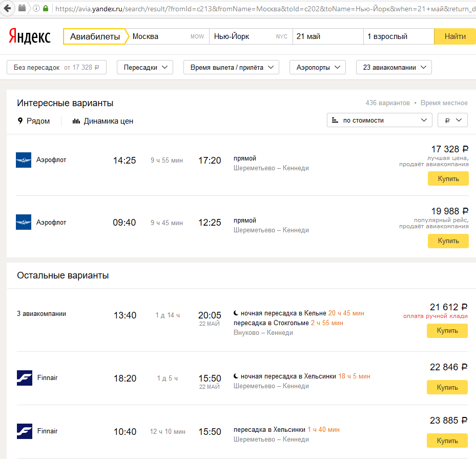This screenshot has height=459, width=476.
Task: Click the 436 вариантов count
Action: 388,103
